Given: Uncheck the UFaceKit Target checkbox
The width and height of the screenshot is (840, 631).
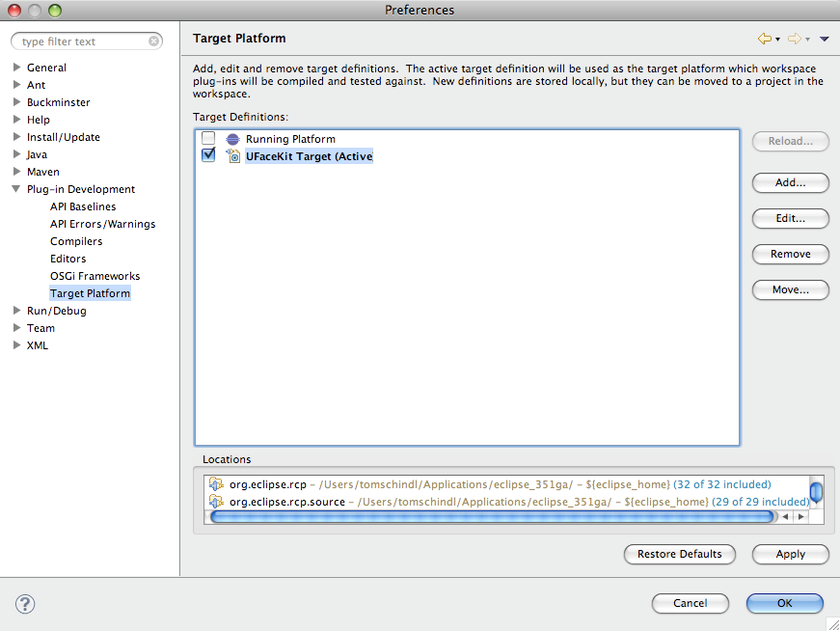Looking at the screenshot, I should 208,155.
